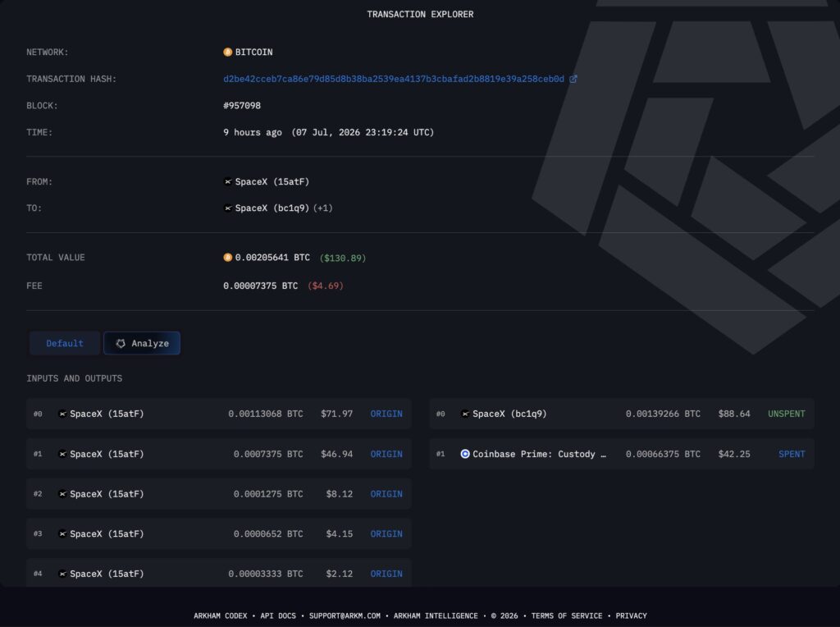Screen dimensions: 840x627
Task: Click the fee amount 0.00007375 BTC
Action: (x=260, y=286)
